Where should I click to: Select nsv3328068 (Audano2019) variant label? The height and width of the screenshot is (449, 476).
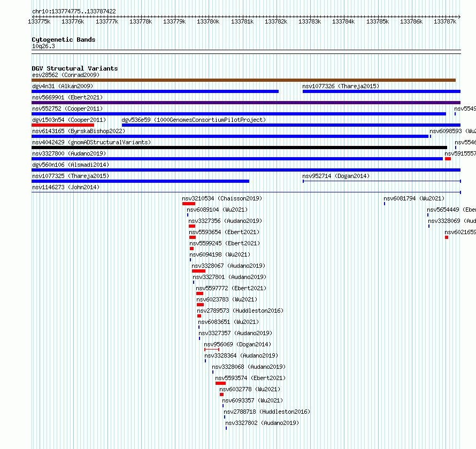coord(249,367)
